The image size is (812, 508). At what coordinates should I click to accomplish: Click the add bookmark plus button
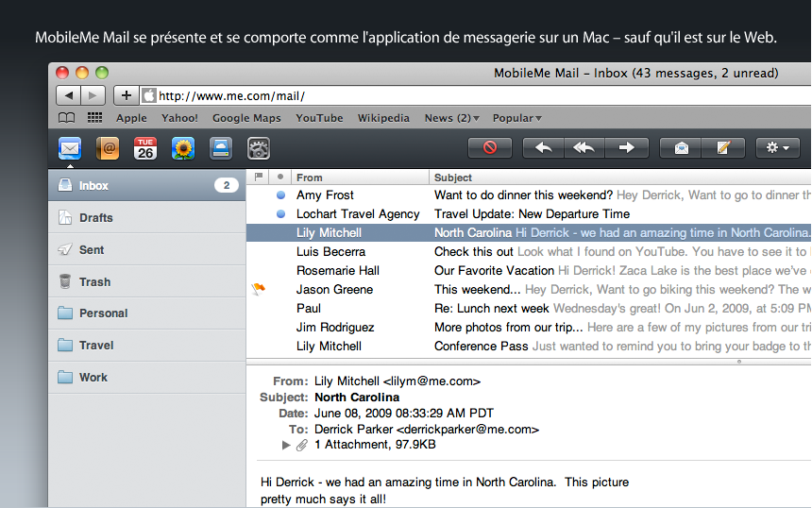[127, 95]
